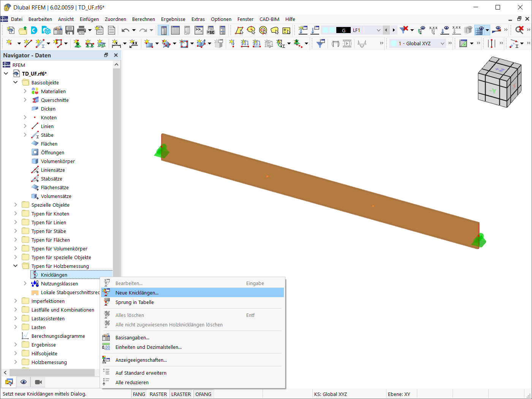Undo the last action
The height and width of the screenshot is (399, 532).
125,30
